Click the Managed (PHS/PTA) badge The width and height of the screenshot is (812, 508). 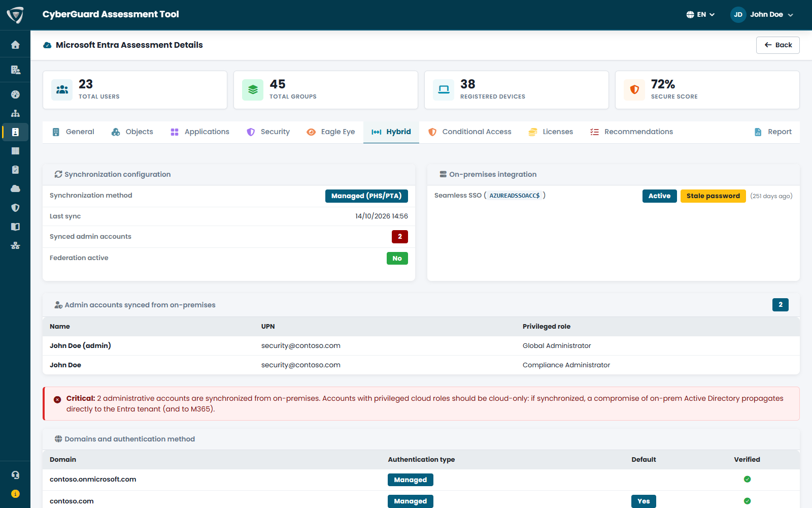click(366, 196)
